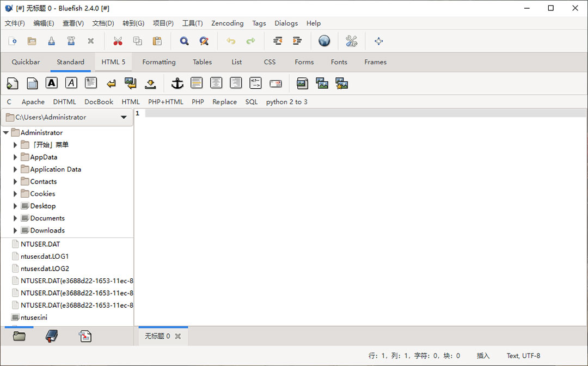The image size is (588, 366).
Task: Expand the AppData folder
Action: pyautogui.click(x=15, y=157)
